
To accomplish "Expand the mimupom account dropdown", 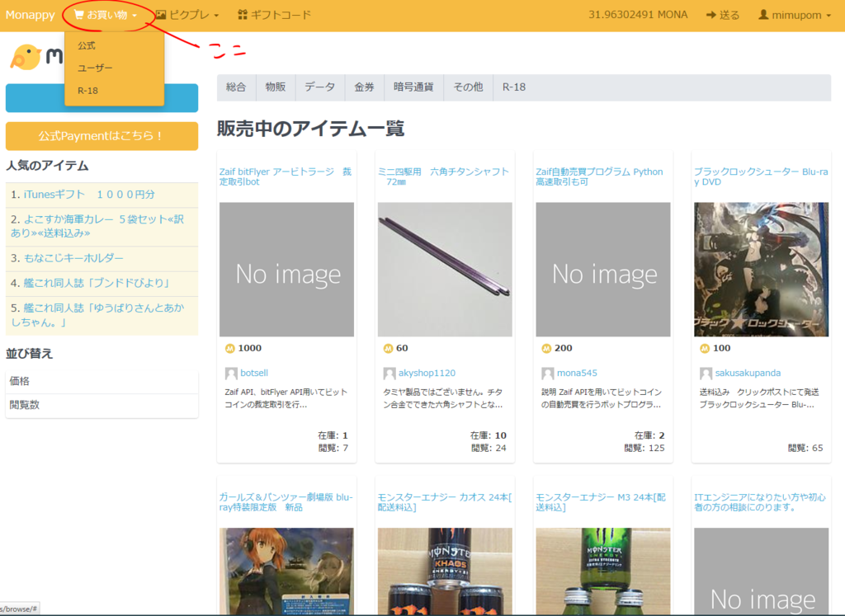I will (795, 15).
